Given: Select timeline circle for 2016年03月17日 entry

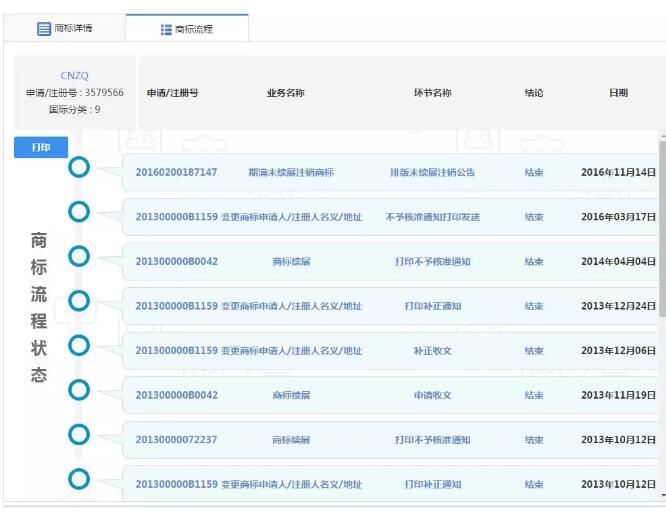Looking at the screenshot, I should click(79, 211).
